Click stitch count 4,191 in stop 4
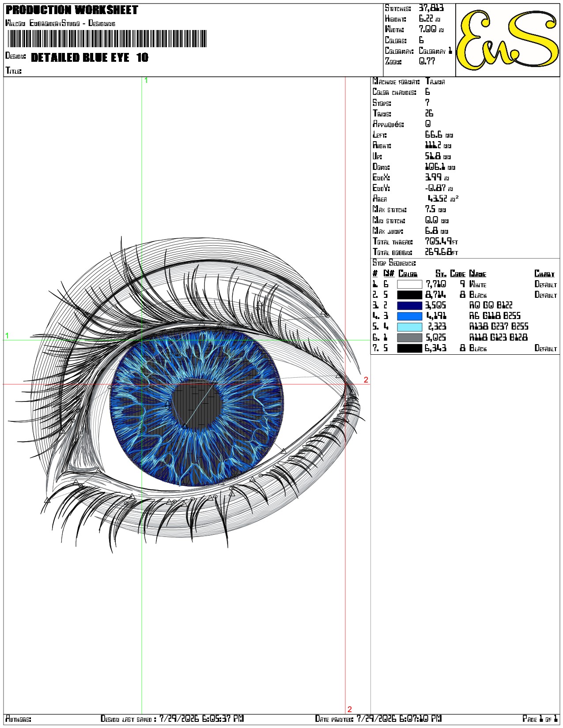The height and width of the screenshot is (728, 563). point(436,316)
